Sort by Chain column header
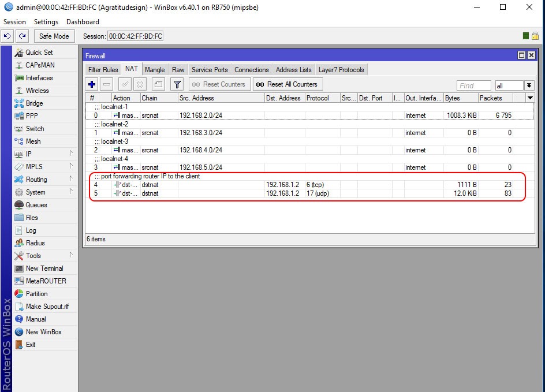This screenshot has height=392, width=545. pyautogui.click(x=159, y=98)
